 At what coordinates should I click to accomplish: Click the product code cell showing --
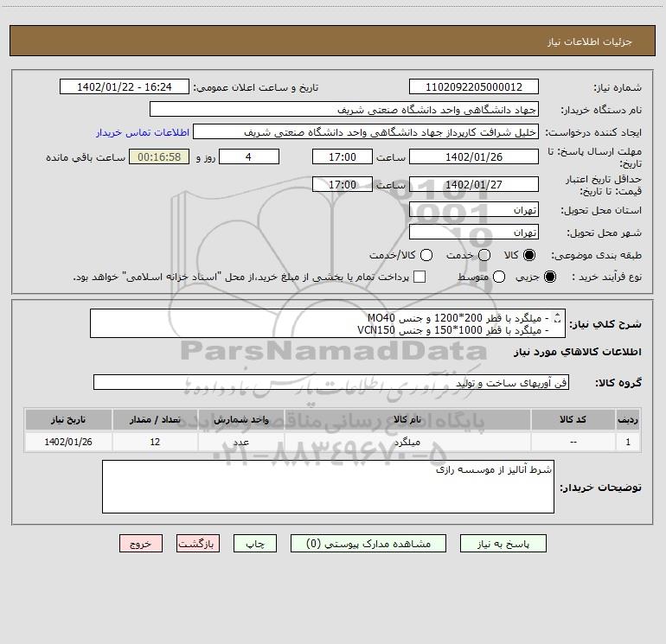tap(573, 442)
